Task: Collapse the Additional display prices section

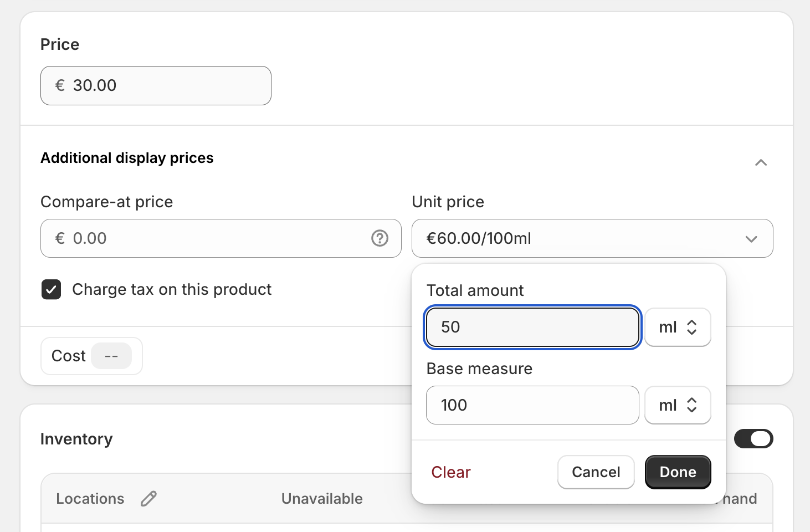Action: 761,162
